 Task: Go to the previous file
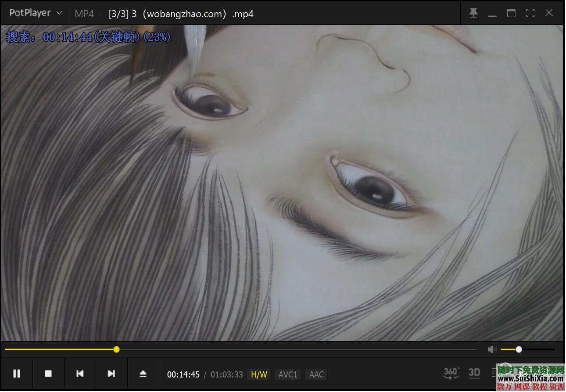[80, 374]
